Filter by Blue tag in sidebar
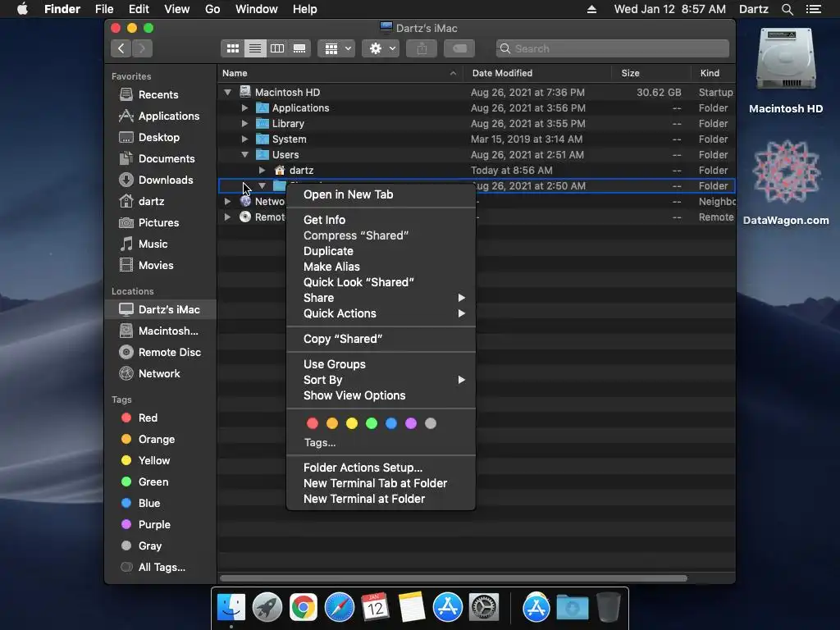The width and height of the screenshot is (840, 630). pos(140,504)
